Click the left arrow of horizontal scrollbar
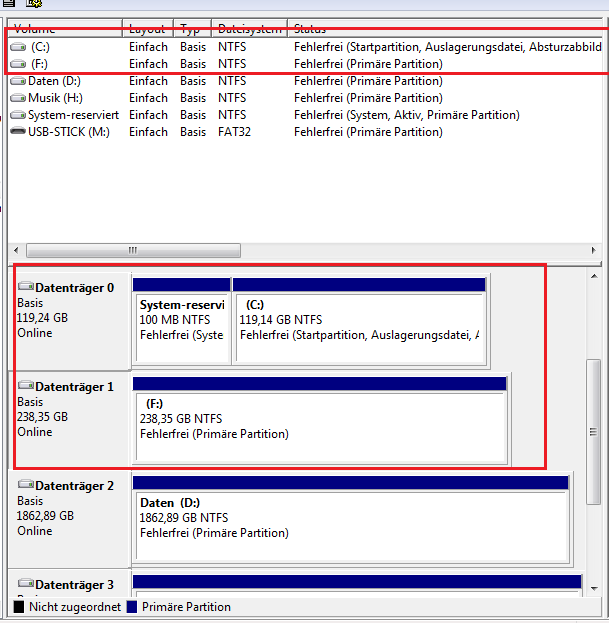Image resolution: width=609 pixels, height=623 pixels. (x=16, y=250)
